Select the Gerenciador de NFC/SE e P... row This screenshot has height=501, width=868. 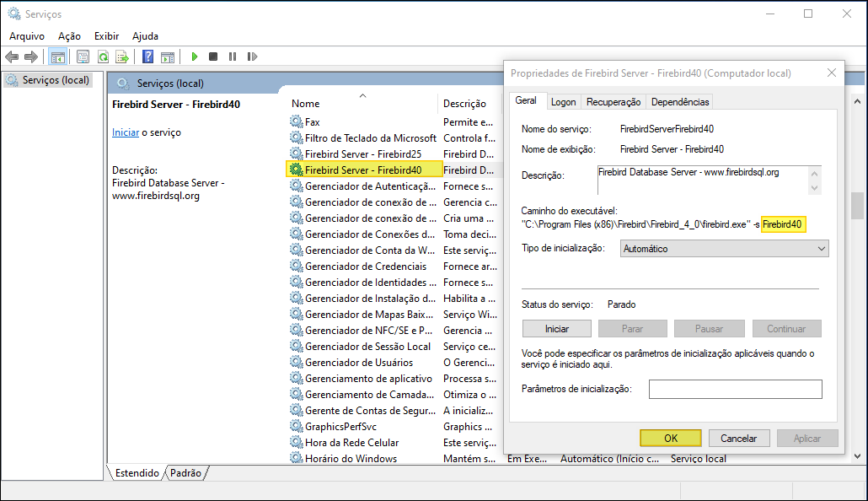(393, 331)
